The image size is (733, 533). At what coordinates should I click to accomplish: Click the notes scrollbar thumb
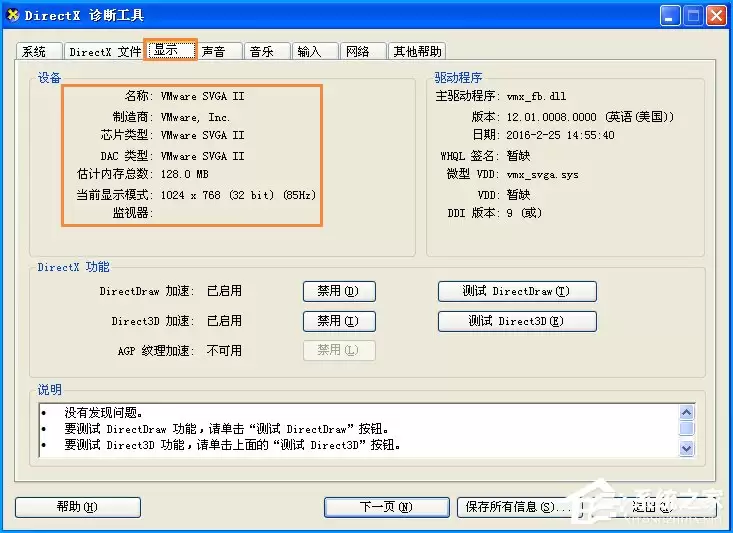pos(686,428)
